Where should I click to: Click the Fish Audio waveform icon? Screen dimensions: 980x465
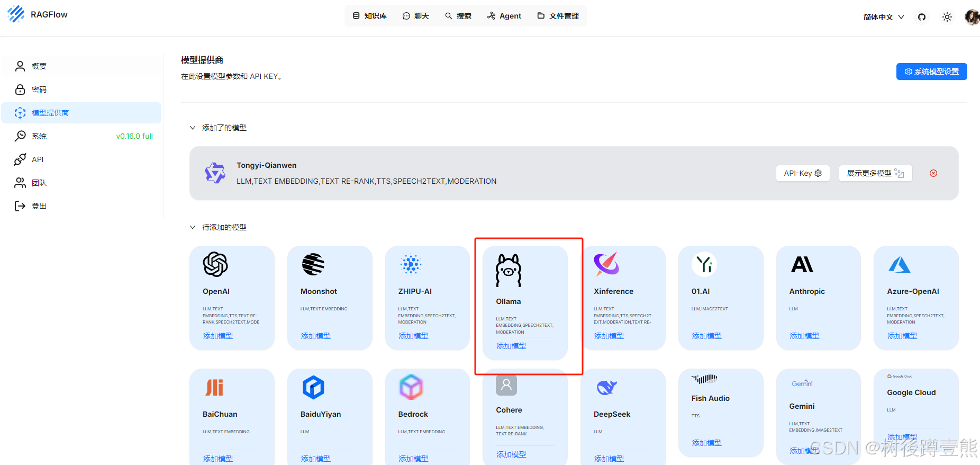(704, 379)
